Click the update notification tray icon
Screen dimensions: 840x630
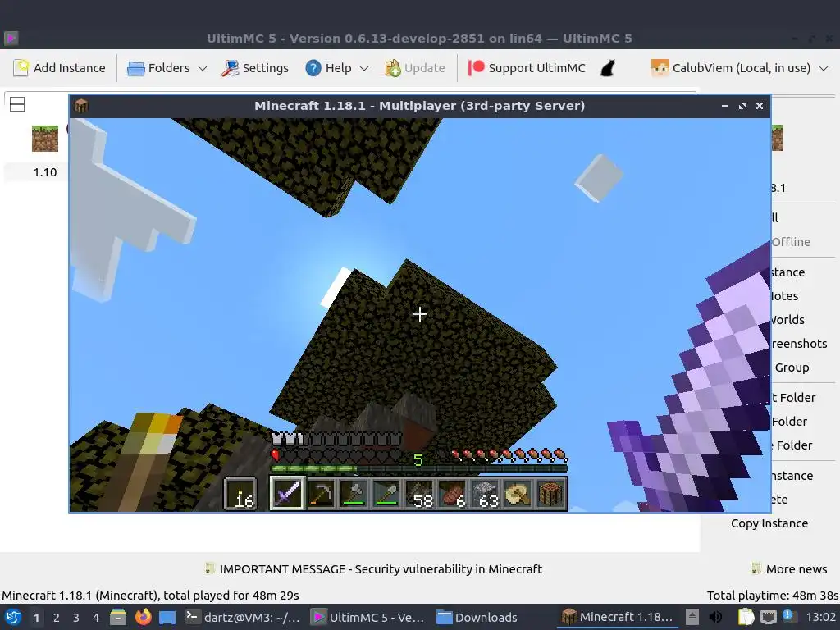tap(788, 616)
